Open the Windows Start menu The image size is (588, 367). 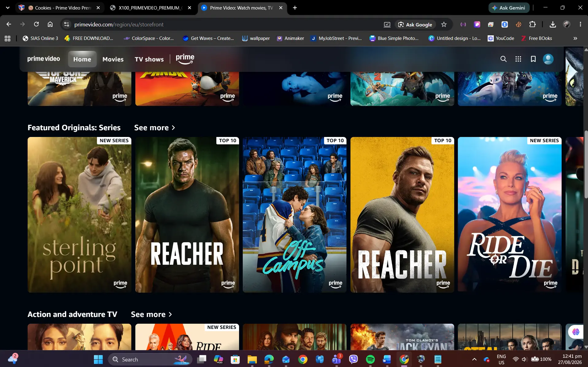(x=98, y=359)
